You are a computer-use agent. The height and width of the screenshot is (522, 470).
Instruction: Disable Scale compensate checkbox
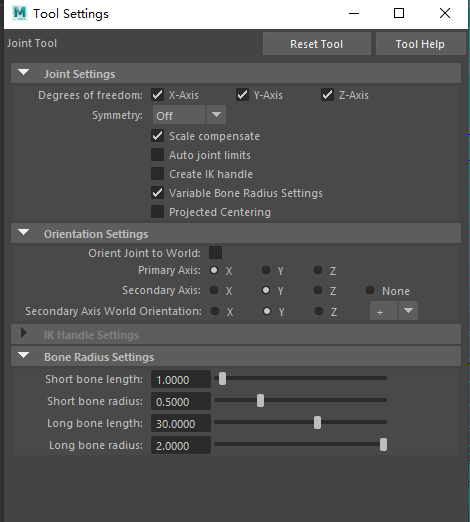point(157,136)
